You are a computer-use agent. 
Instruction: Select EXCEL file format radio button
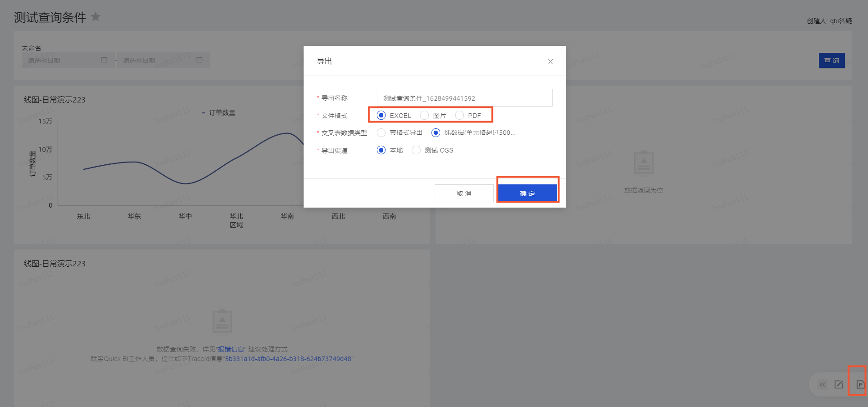point(381,115)
